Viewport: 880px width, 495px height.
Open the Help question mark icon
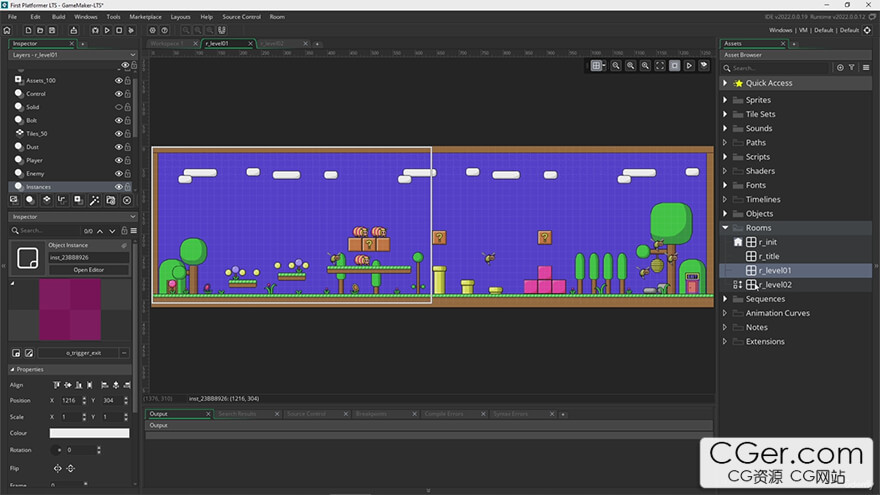coord(164,30)
